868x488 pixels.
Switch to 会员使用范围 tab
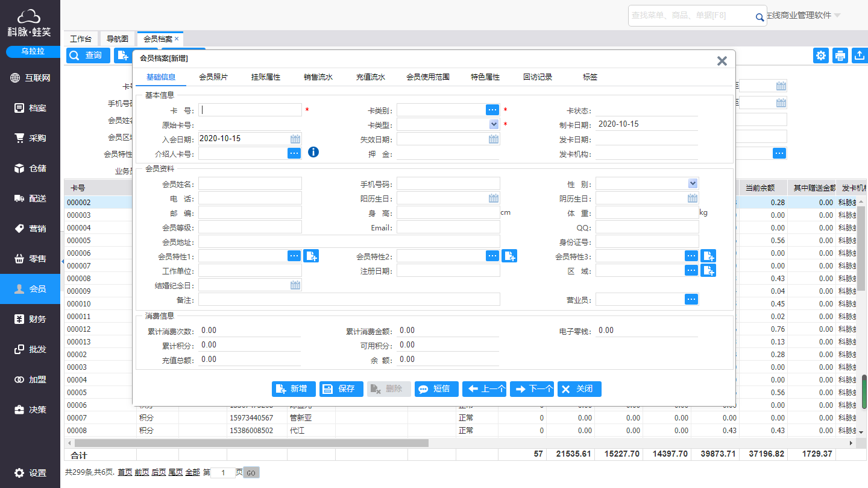428,77
